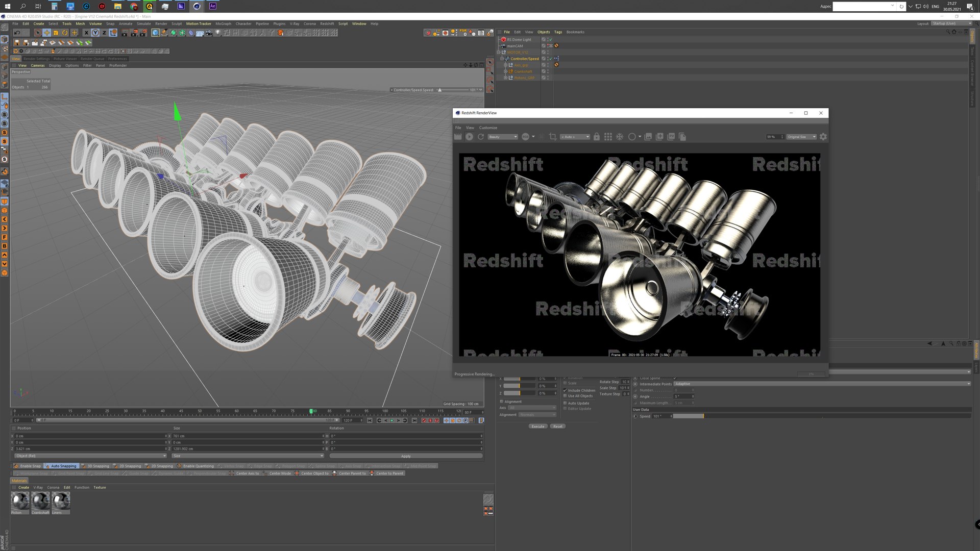Image resolution: width=980 pixels, height=551 pixels.
Task: Open the Intermediate Points Adaptive dropdown
Action: [x=822, y=384]
